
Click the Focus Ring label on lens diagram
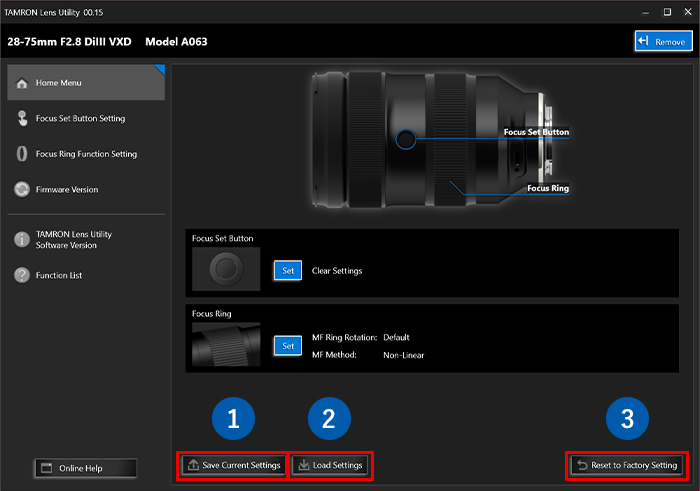(548, 188)
